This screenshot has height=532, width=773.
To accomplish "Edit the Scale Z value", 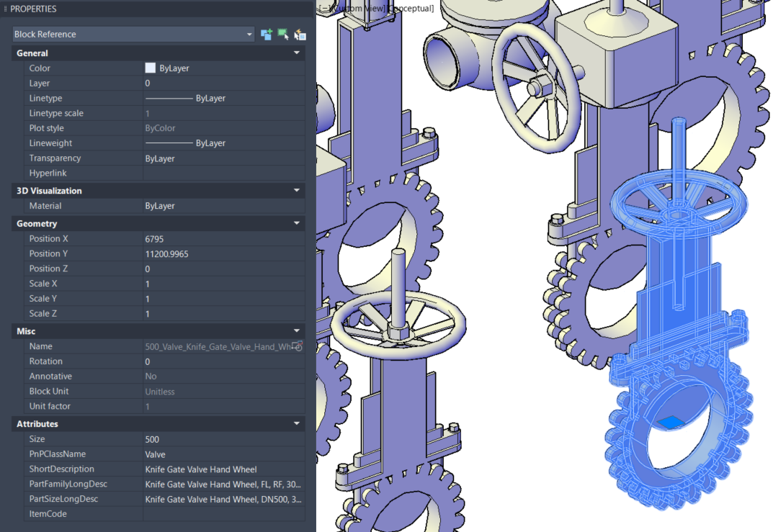I will coord(224,313).
